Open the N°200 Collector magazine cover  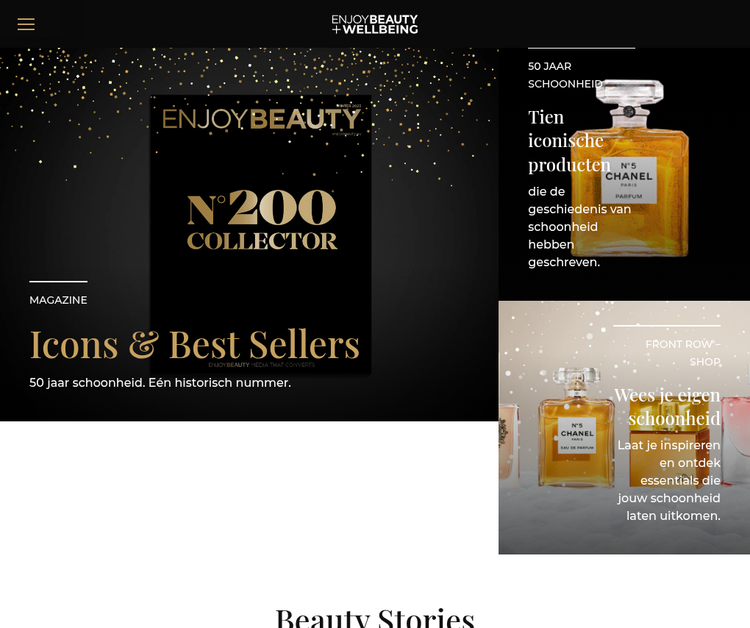261,234
